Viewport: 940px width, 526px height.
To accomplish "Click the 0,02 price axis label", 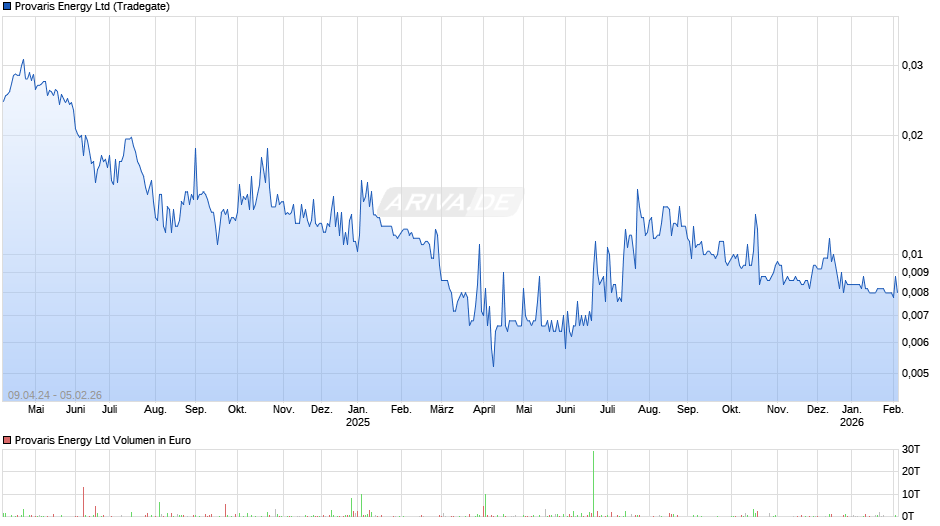I will coord(912,136).
